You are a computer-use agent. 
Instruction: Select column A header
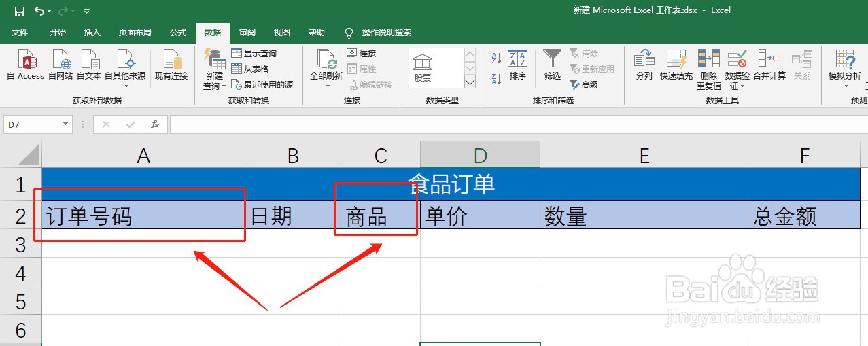click(x=143, y=155)
